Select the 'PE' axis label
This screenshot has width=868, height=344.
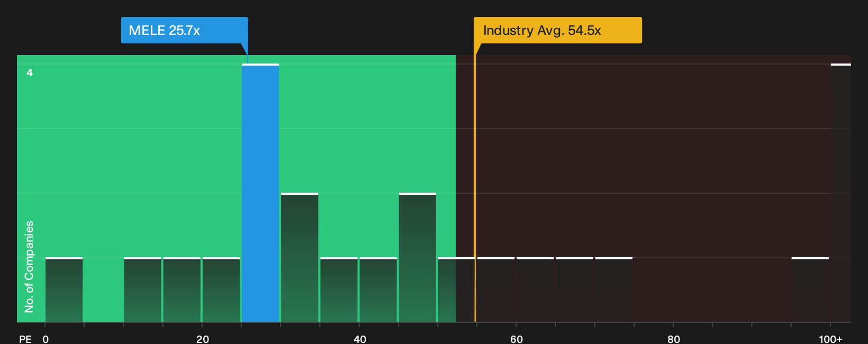25,339
